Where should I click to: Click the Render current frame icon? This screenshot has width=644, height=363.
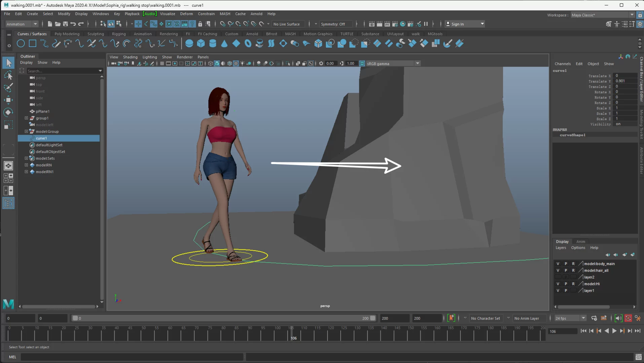click(x=379, y=24)
